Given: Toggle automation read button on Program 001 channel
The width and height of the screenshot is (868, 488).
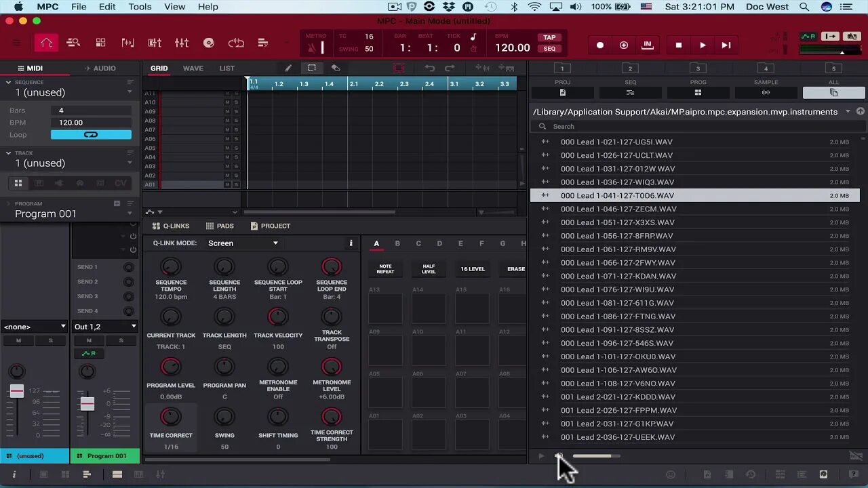Looking at the screenshot, I should click(89, 354).
